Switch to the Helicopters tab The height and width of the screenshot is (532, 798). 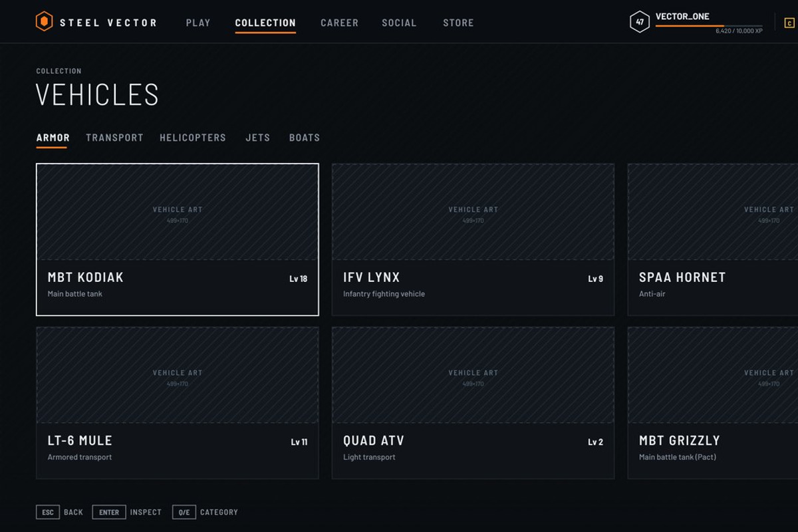pyautogui.click(x=193, y=138)
